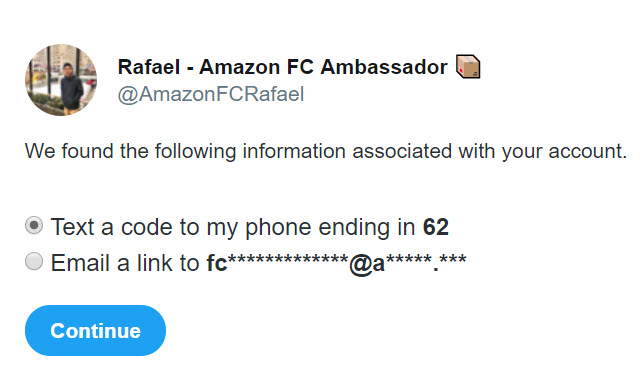Click the word 'Ambassador' in the display name
The height and width of the screenshot is (371, 644).
(x=384, y=67)
